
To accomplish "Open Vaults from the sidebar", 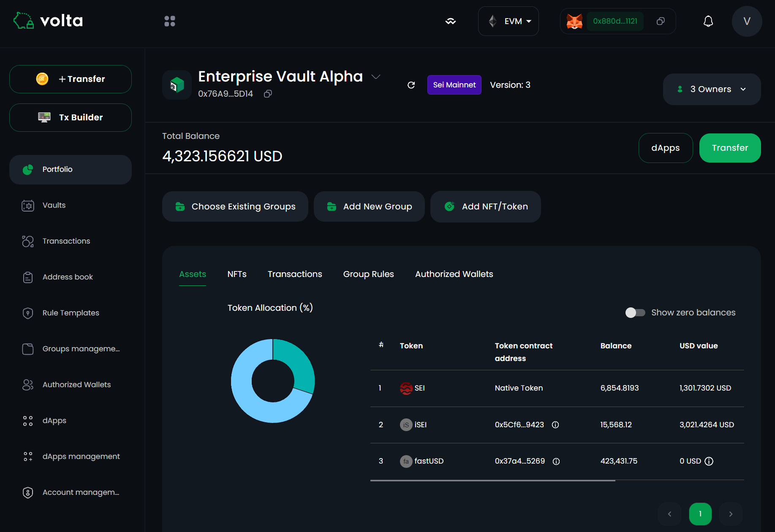I will point(71,206).
